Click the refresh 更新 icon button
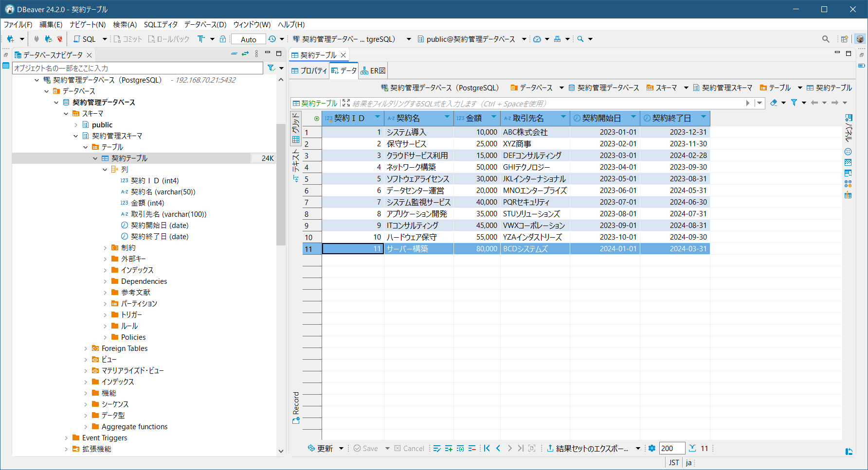This screenshot has height=470, width=868. [320, 448]
